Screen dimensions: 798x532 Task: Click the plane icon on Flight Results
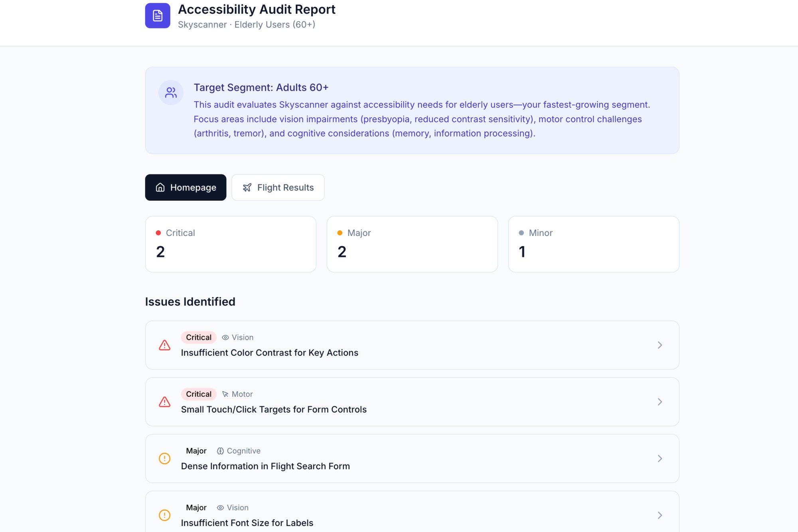tap(247, 187)
